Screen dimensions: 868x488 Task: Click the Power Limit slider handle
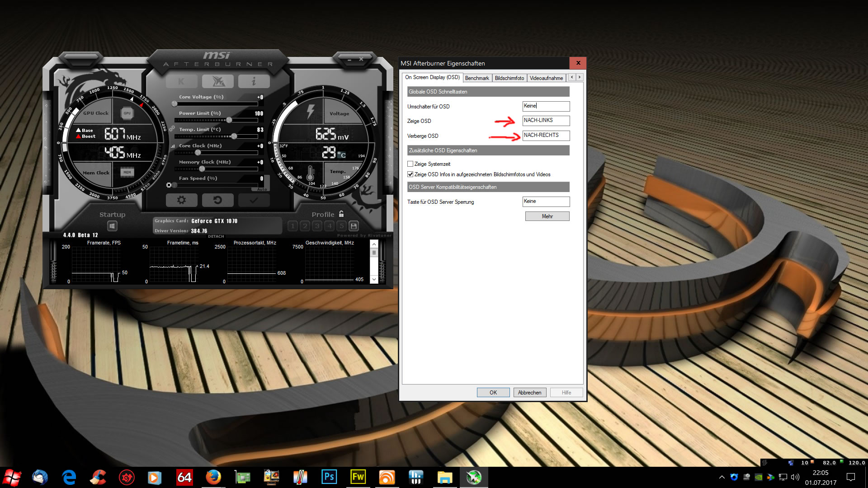click(229, 120)
